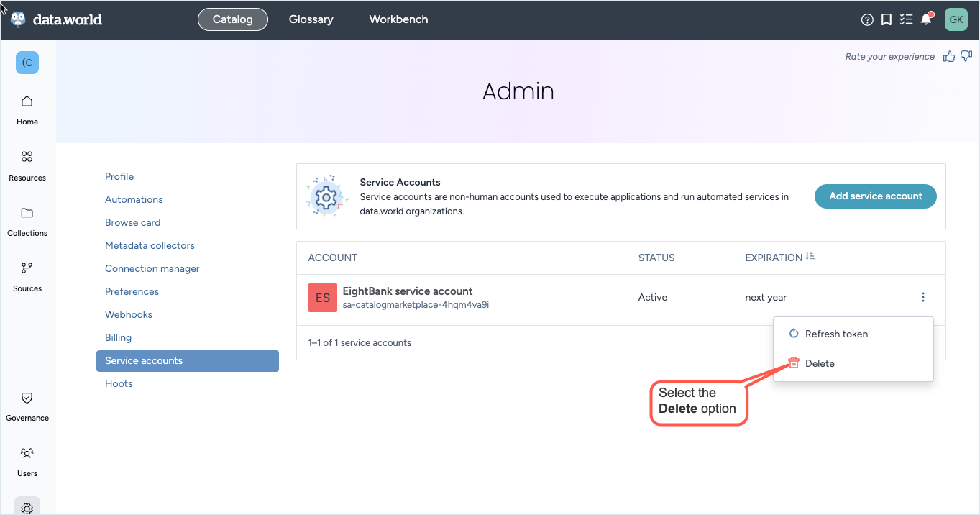Viewport: 980px width, 515px height.
Task: Click the help question mark icon
Action: 867,20
